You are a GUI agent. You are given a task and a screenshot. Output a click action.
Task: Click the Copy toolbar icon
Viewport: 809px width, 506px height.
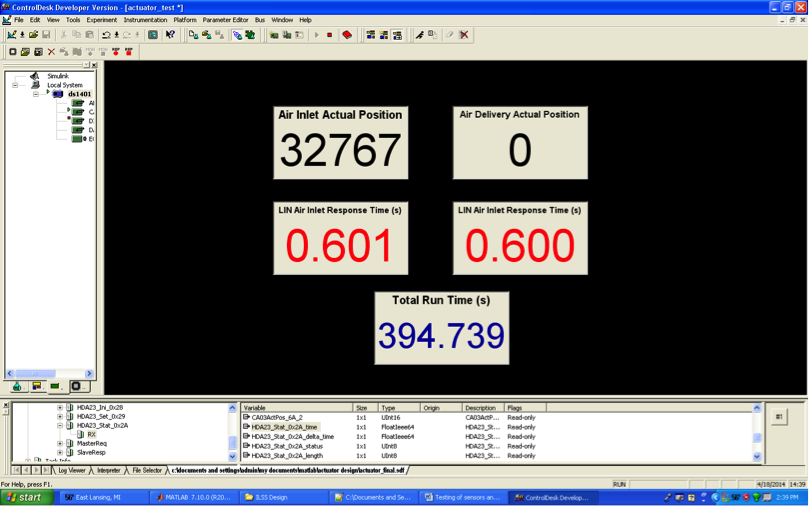[76, 35]
